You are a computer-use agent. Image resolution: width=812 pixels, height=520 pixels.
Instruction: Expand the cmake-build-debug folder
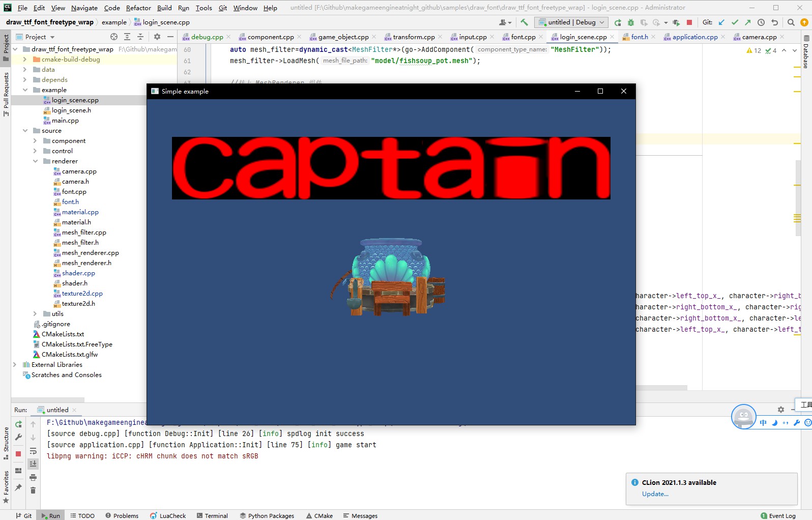[25, 60]
